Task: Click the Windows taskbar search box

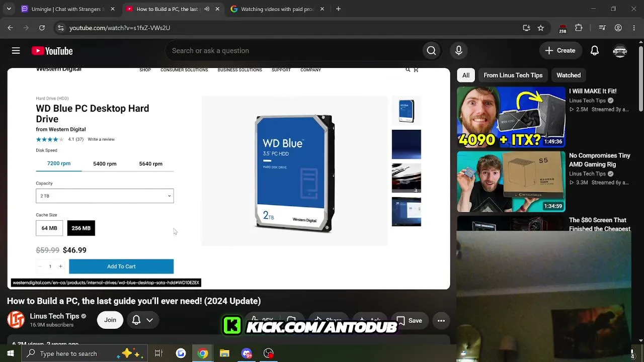Action: click(x=85, y=353)
